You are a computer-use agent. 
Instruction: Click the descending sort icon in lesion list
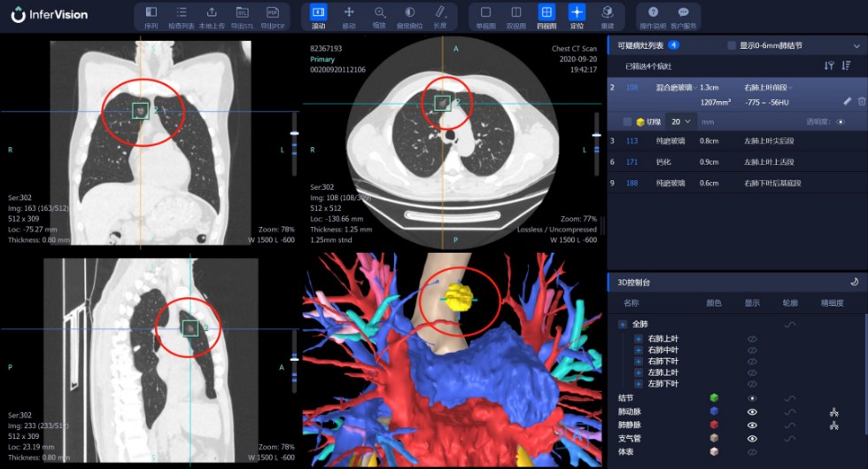[846, 66]
